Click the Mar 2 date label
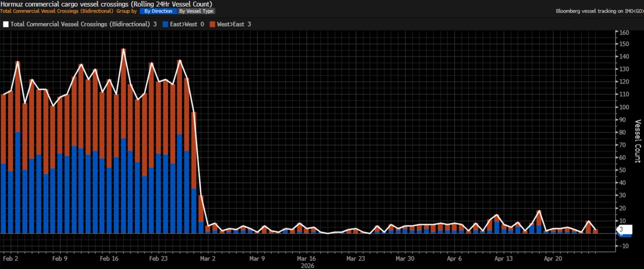The width and height of the screenshot is (644, 269). point(207,259)
